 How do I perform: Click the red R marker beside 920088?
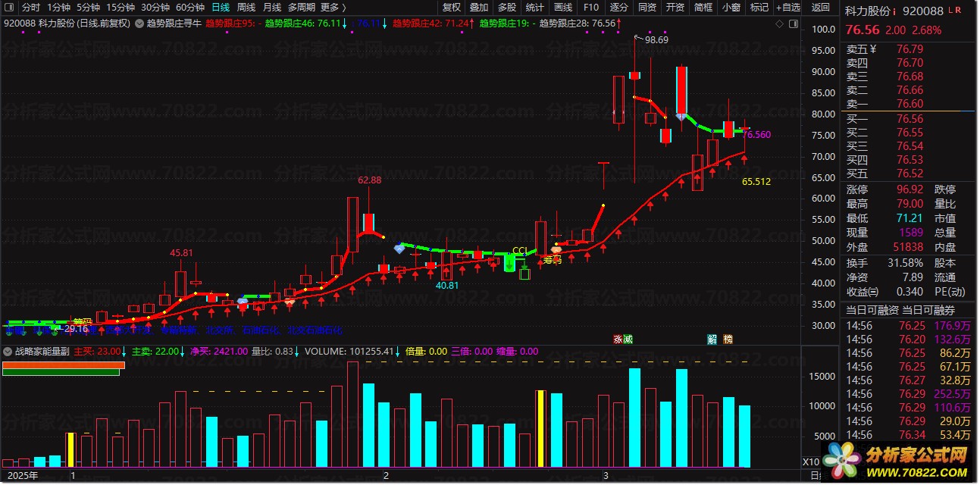click(959, 11)
